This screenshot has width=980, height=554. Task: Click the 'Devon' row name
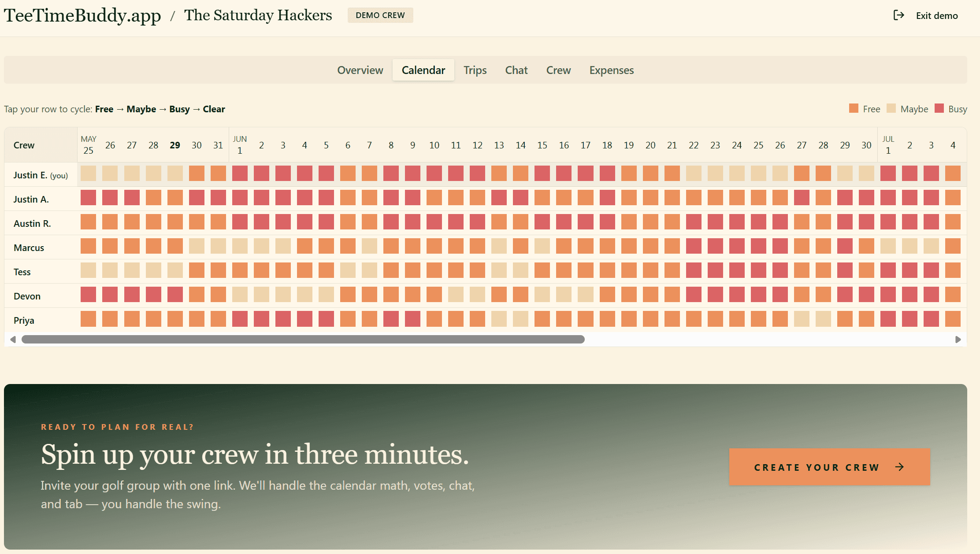coord(27,296)
